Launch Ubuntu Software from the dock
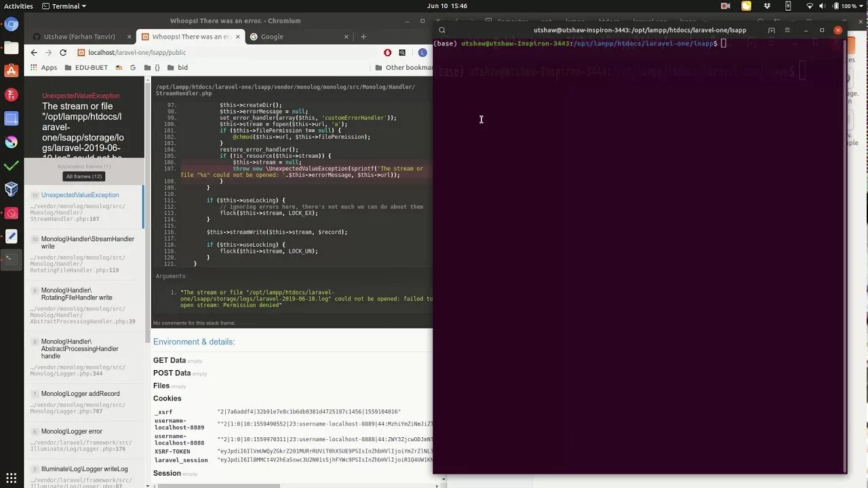868x488 pixels. [11, 71]
